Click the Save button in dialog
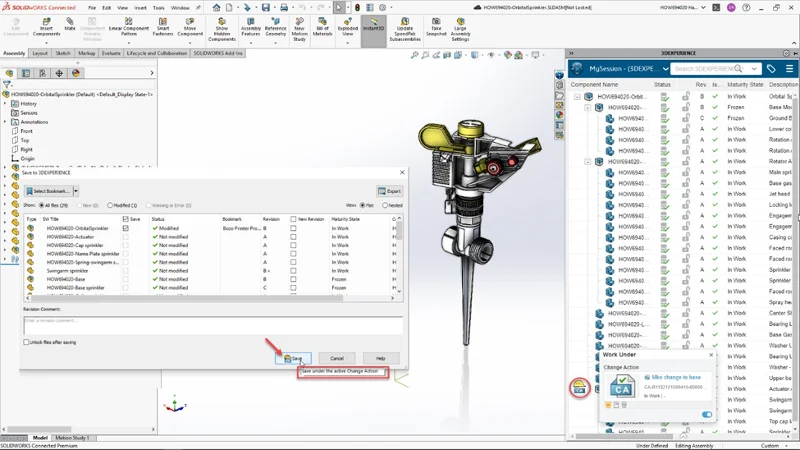The height and width of the screenshot is (450, 800). [x=294, y=358]
